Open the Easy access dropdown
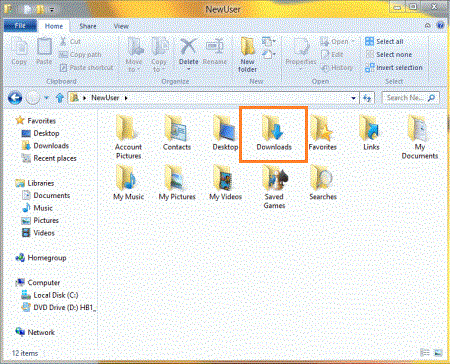450x364 pixels. [269, 54]
